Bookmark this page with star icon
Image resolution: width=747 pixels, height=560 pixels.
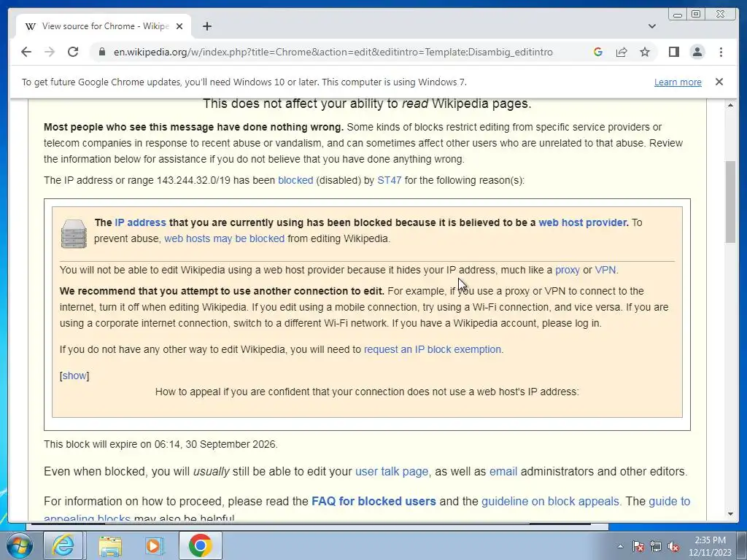645,52
